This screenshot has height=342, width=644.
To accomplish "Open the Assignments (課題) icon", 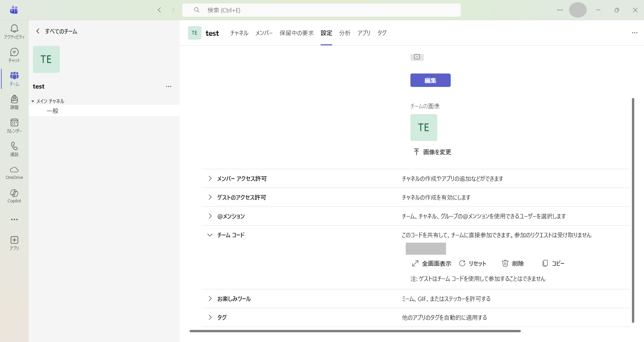I will (14, 99).
